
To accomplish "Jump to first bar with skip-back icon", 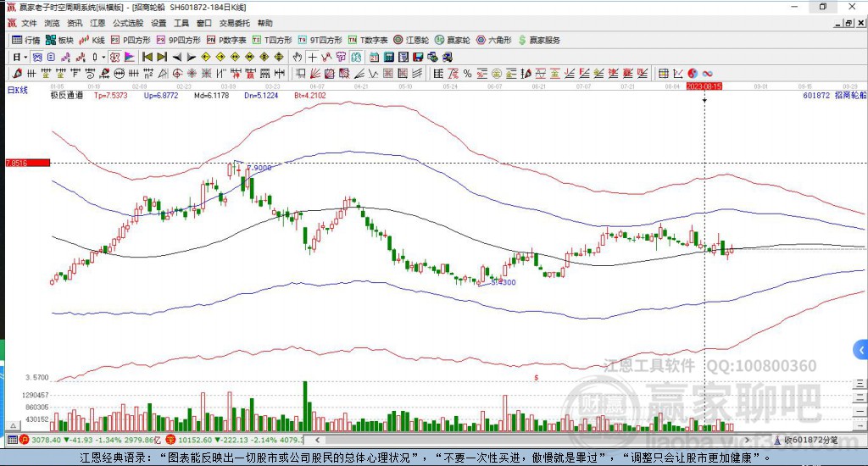I will 147,57.
